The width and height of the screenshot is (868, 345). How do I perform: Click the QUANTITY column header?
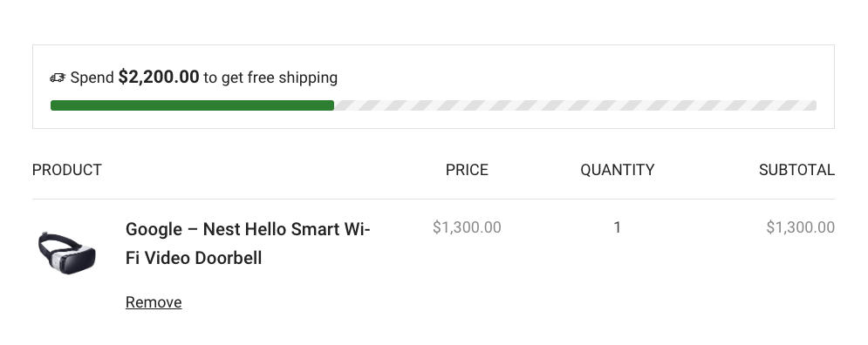click(x=618, y=170)
